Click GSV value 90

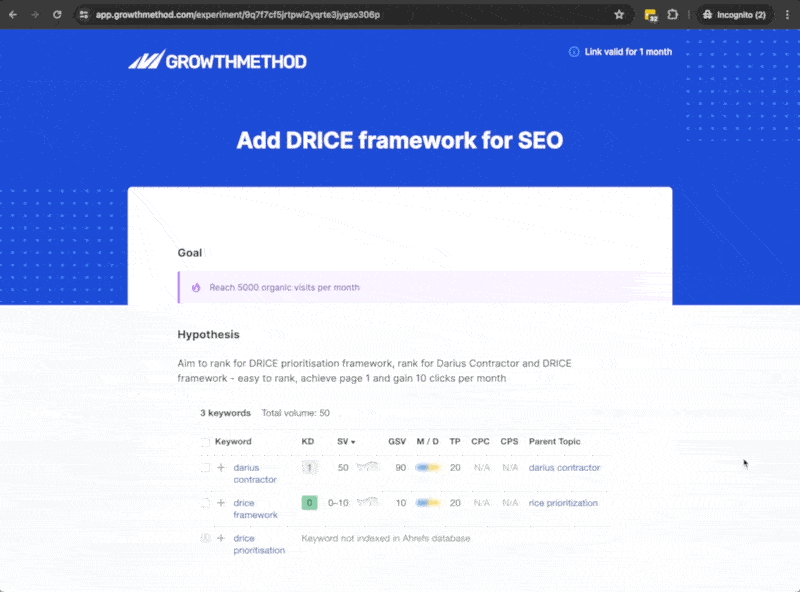401,467
